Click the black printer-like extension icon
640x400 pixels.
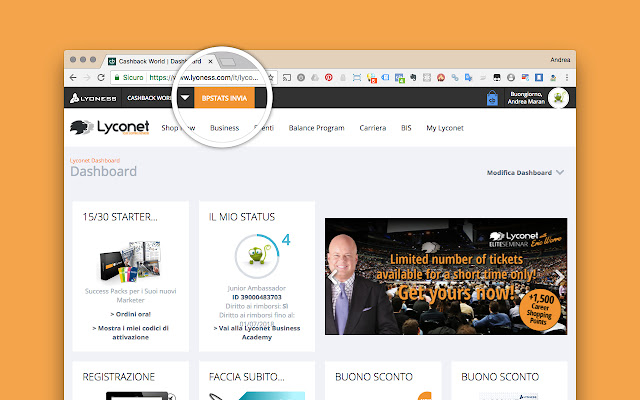(497, 77)
